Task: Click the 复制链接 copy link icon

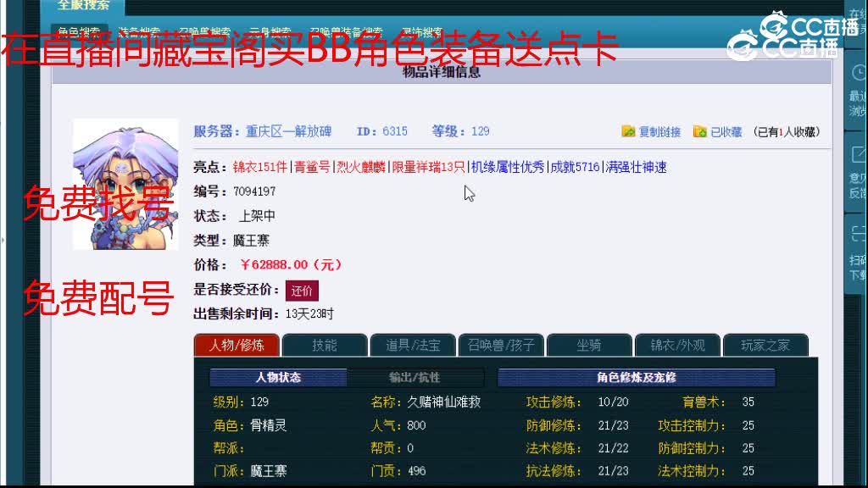Action: 627,131
